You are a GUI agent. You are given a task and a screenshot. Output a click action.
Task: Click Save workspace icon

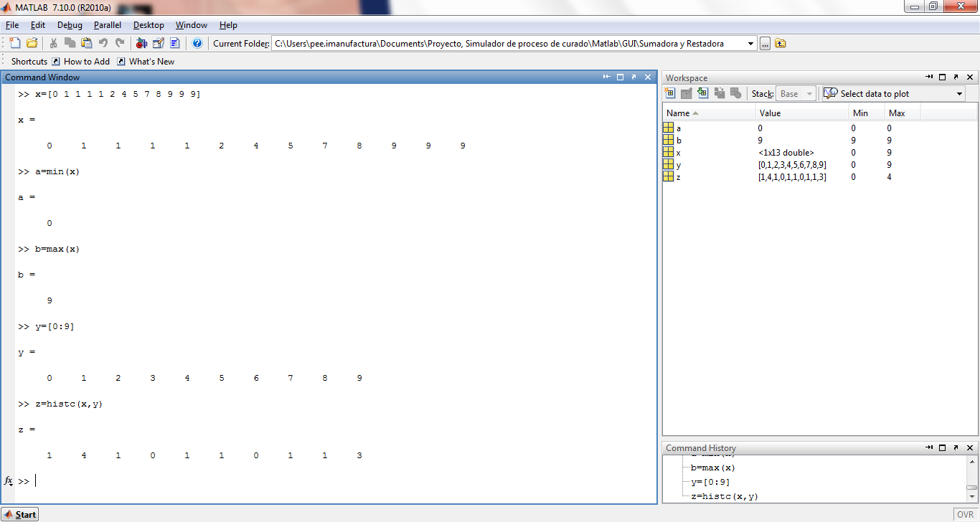tap(720, 93)
